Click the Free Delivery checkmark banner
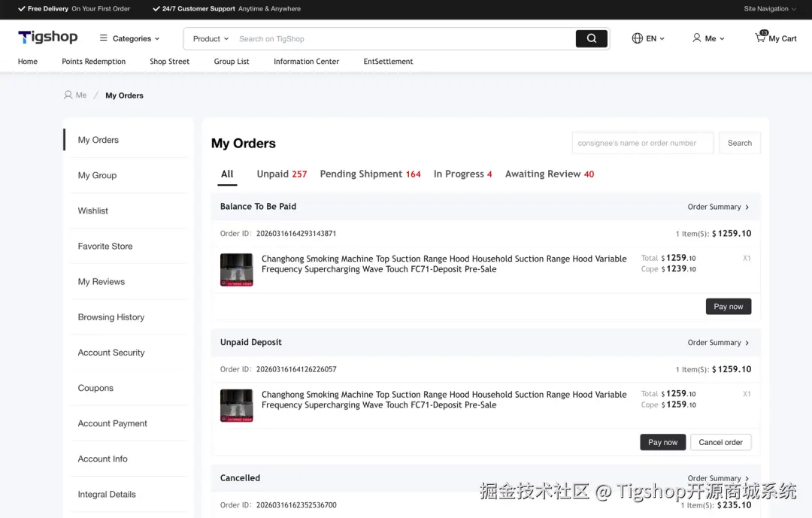Viewport: 812px width, 518px height. tap(74, 9)
